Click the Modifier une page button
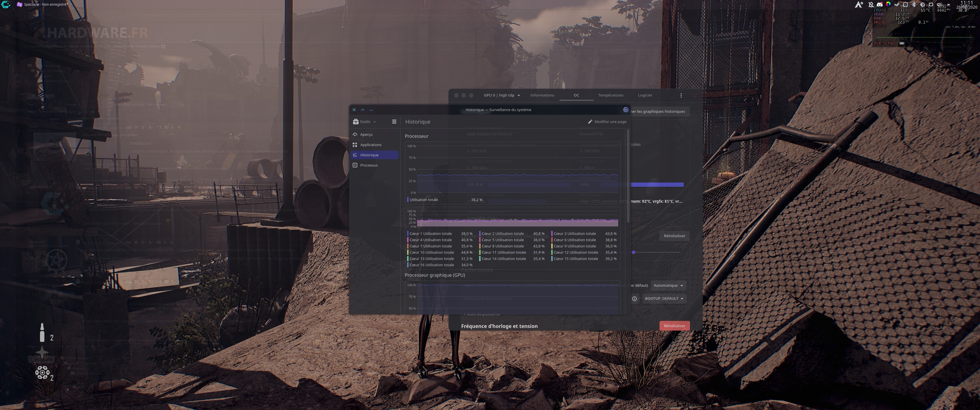 [x=607, y=122]
